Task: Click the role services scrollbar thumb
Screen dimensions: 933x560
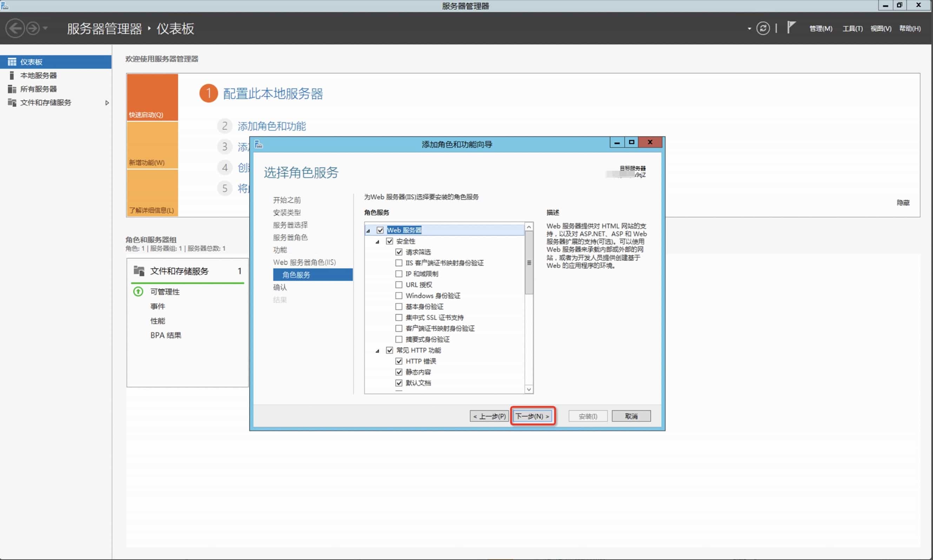Action: 529,263
